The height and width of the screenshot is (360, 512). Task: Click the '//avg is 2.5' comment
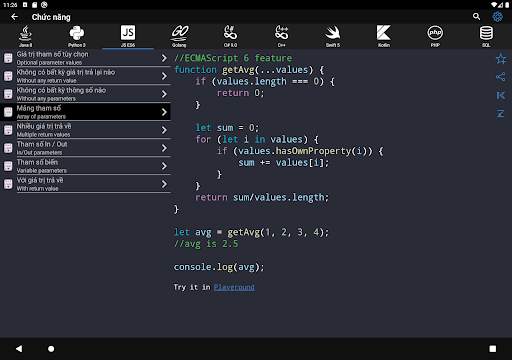tap(206, 244)
